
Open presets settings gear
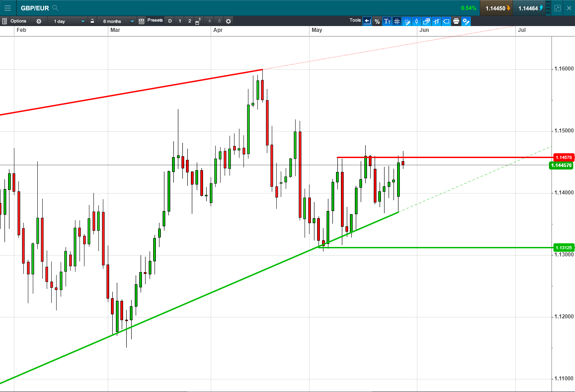[x=228, y=21]
